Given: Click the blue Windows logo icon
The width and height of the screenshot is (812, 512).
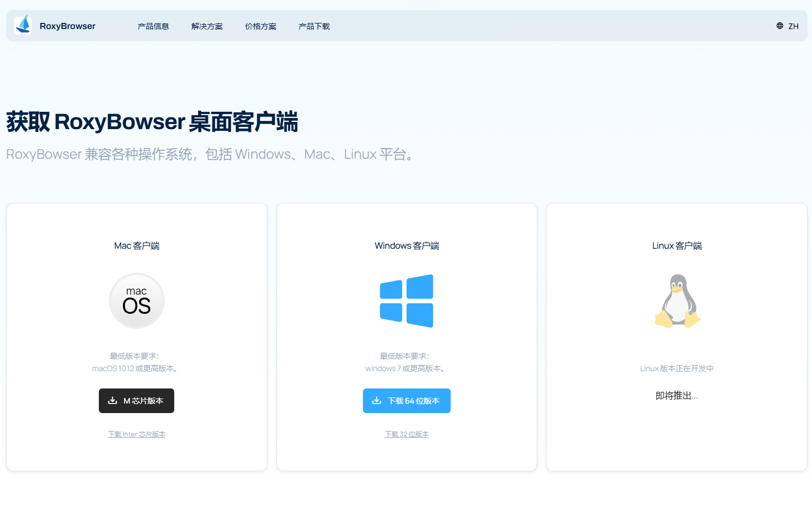Looking at the screenshot, I should click(x=407, y=301).
